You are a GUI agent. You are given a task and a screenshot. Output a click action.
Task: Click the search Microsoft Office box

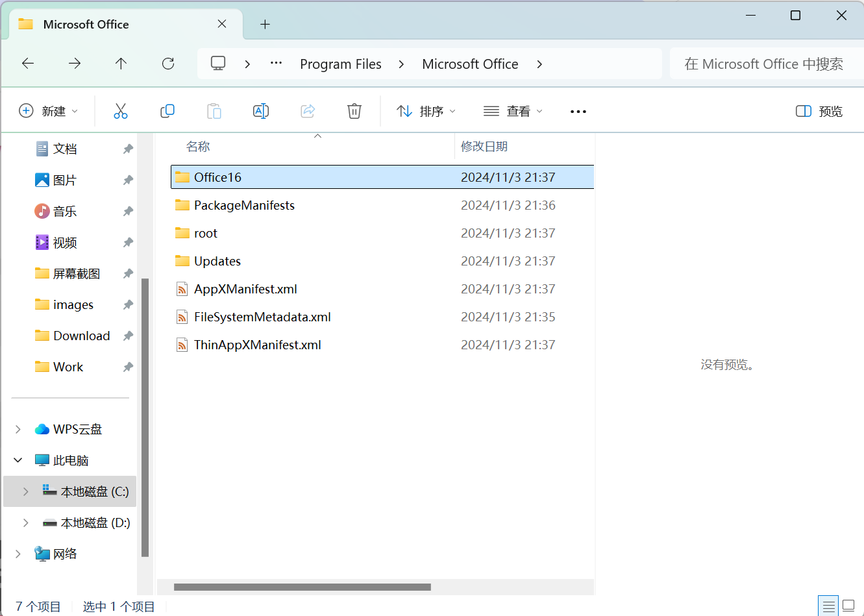[x=767, y=64]
